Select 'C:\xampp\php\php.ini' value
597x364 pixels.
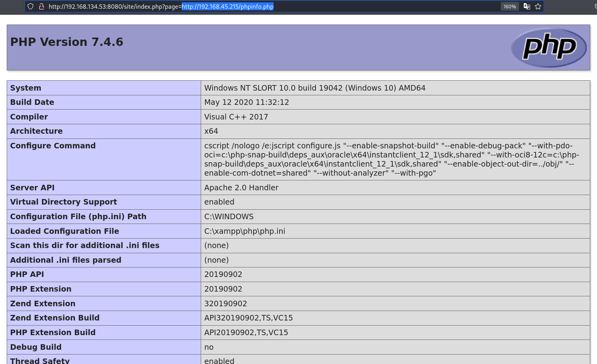tap(245, 231)
